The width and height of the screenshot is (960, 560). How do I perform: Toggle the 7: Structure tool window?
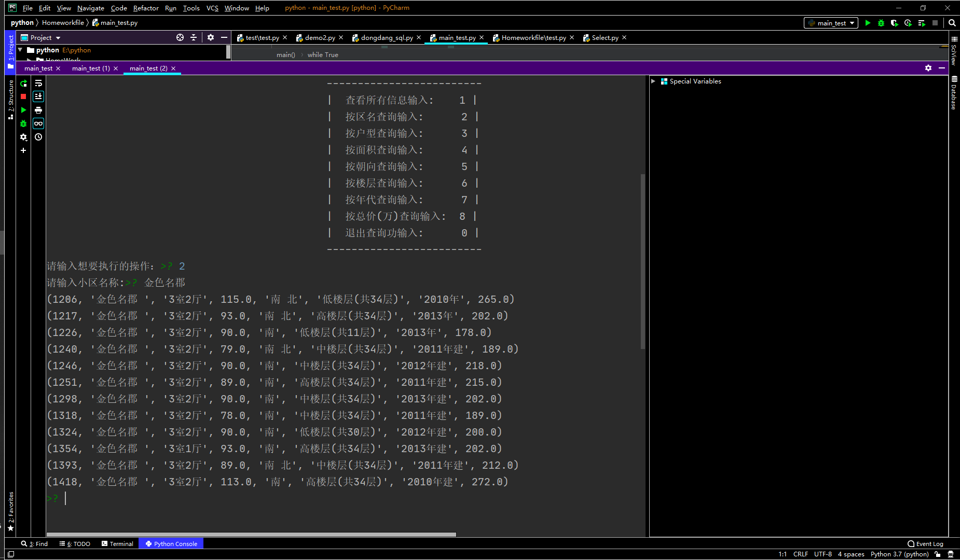pyautogui.click(x=10, y=100)
